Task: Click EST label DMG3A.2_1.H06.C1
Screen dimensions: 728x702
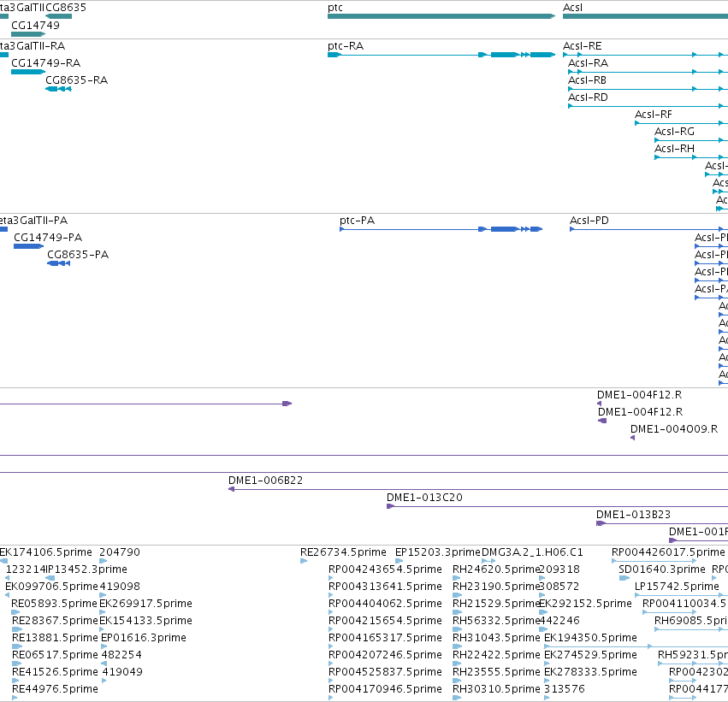Action: click(x=532, y=552)
